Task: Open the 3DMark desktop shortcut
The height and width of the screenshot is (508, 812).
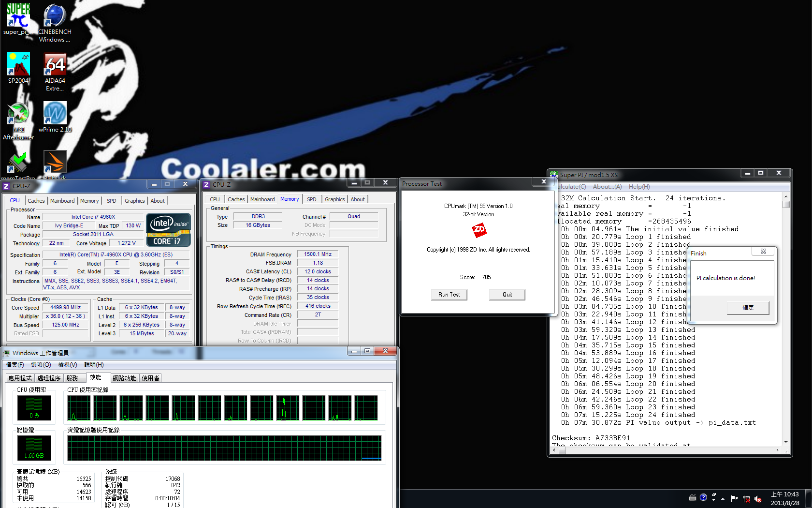Action: pos(55,165)
